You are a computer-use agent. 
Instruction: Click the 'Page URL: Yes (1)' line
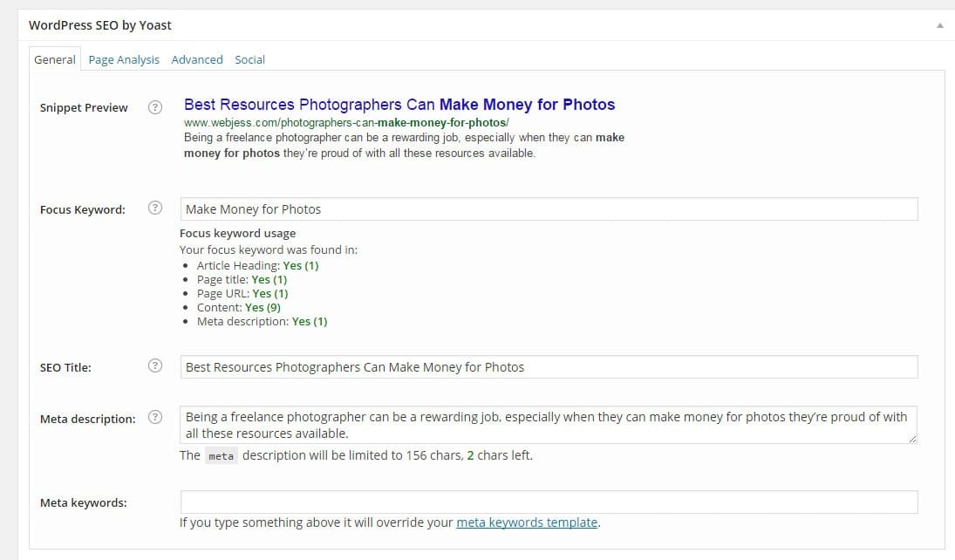(x=242, y=294)
